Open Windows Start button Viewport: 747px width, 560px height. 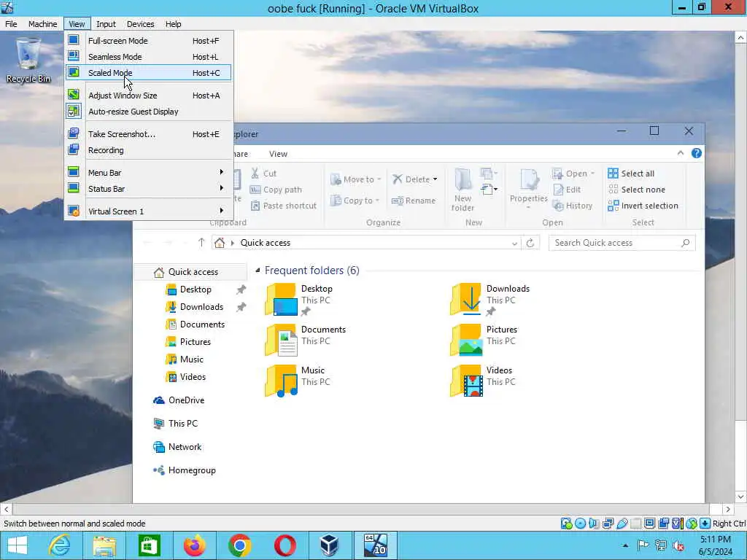coord(18,545)
